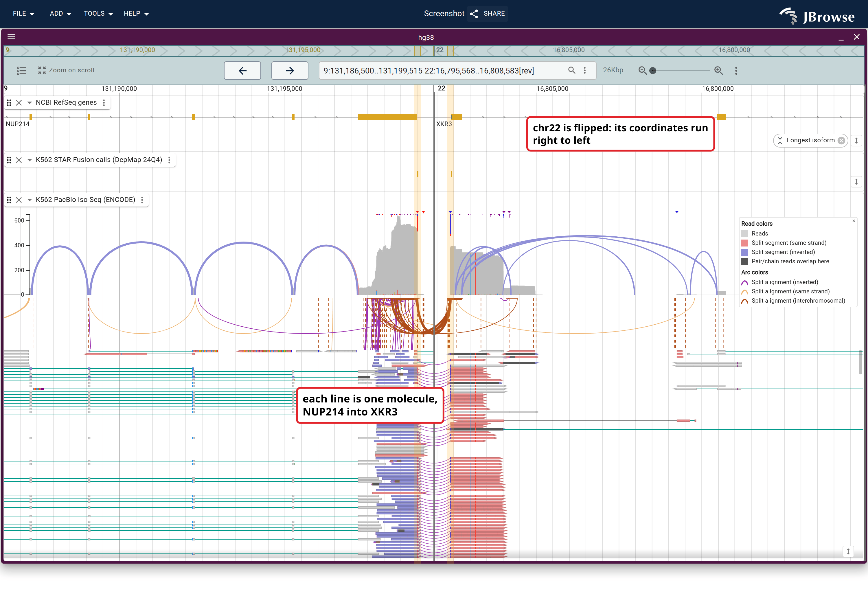Viewport: 868px width, 596px height.
Task: Click the STAR-Fusion call marker on chr22
Action: pos(451,174)
